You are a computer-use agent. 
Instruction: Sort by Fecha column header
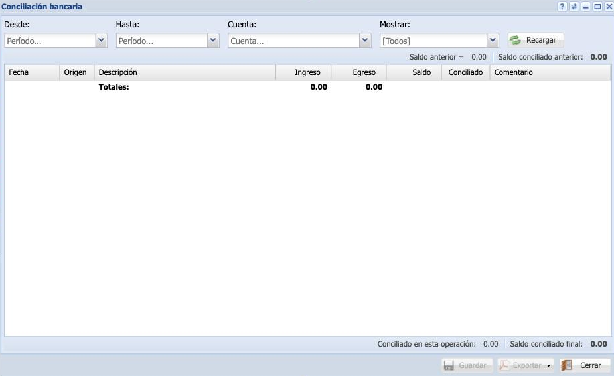[32, 72]
